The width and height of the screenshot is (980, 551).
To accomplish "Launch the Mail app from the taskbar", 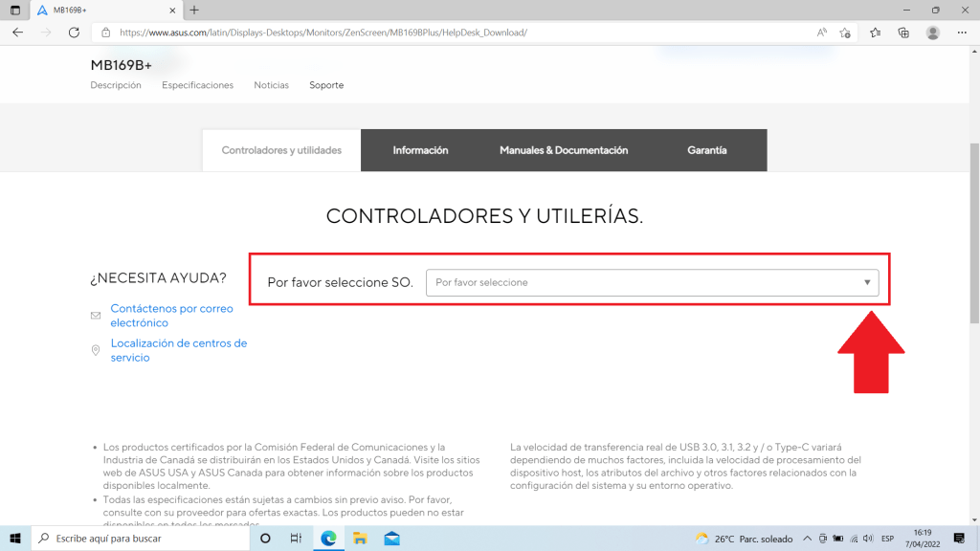I will pos(391,539).
